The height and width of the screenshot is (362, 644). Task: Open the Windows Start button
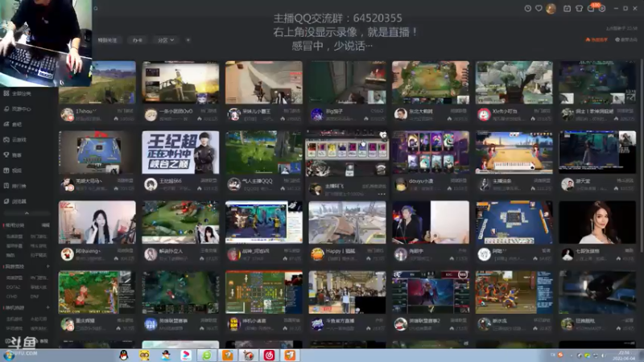(9, 356)
